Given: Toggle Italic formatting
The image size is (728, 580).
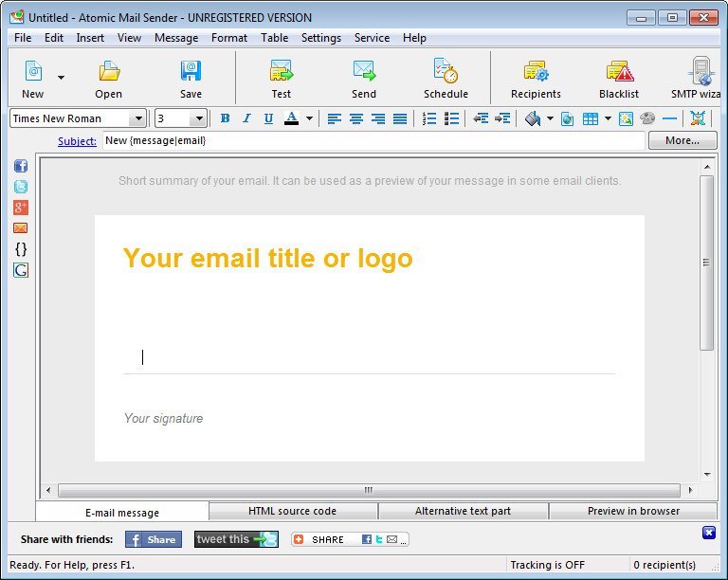Looking at the screenshot, I should coord(246,118).
